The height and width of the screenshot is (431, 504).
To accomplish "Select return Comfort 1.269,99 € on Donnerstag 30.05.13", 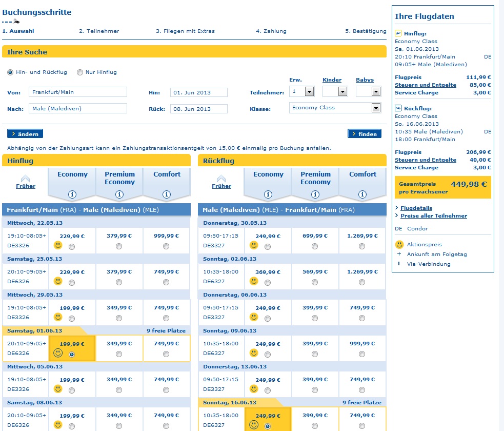I will (x=362, y=246).
